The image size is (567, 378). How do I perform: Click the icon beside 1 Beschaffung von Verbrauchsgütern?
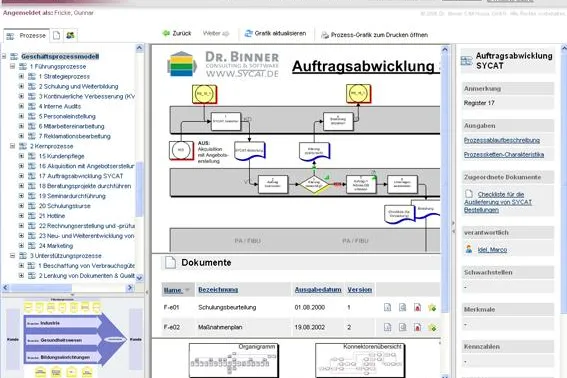click(x=32, y=266)
